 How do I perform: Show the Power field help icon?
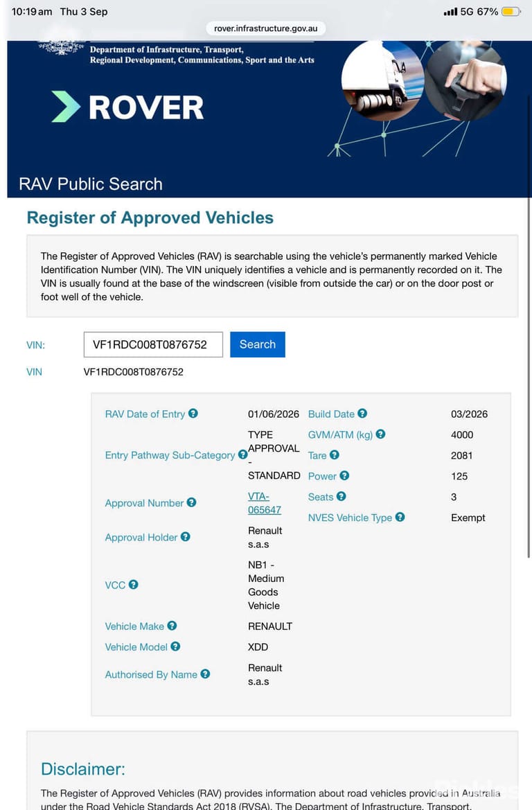pyautogui.click(x=344, y=475)
